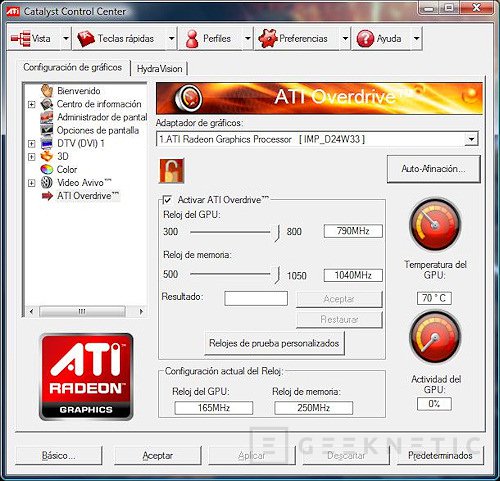500x481 pixels.
Task: Click the GPU activity gauge
Action: (435, 337)
